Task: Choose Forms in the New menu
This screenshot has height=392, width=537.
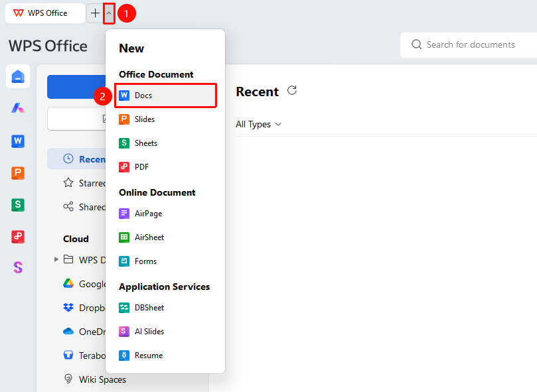Action: (165, 261)
